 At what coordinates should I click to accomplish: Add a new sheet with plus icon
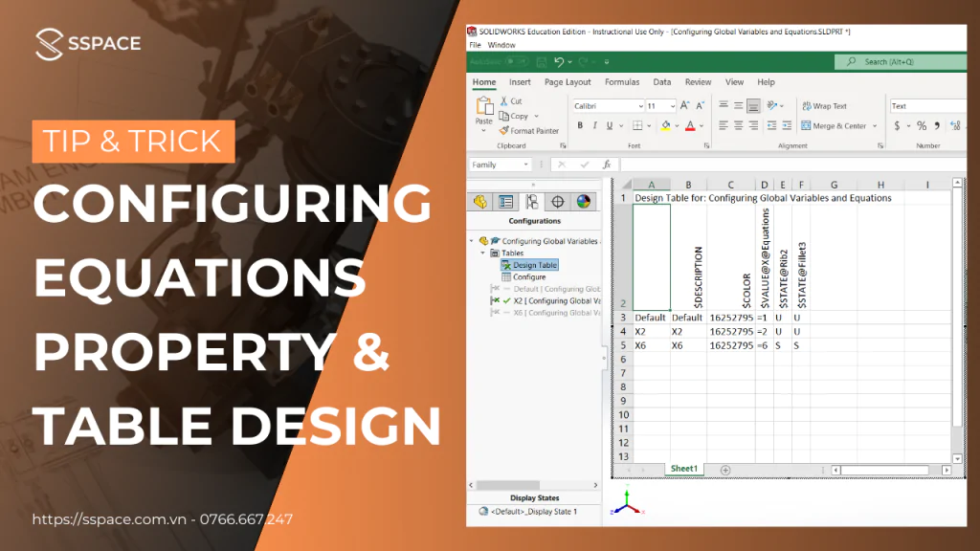[725, 470]
